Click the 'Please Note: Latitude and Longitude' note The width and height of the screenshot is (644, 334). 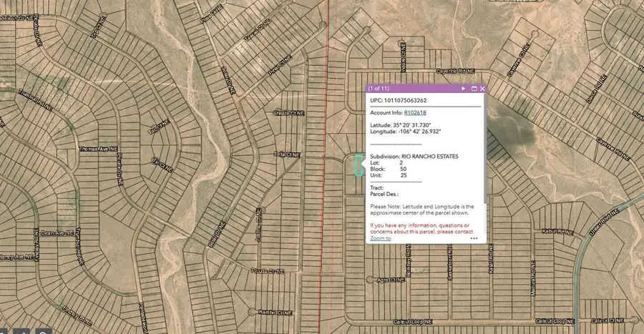click(x=421, y=210)
